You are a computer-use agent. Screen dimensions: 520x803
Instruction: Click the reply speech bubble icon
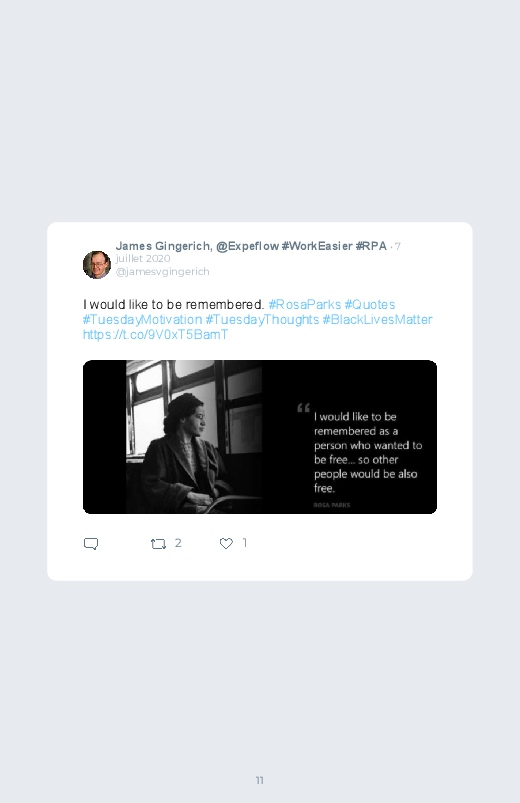[x=91, y=543]
